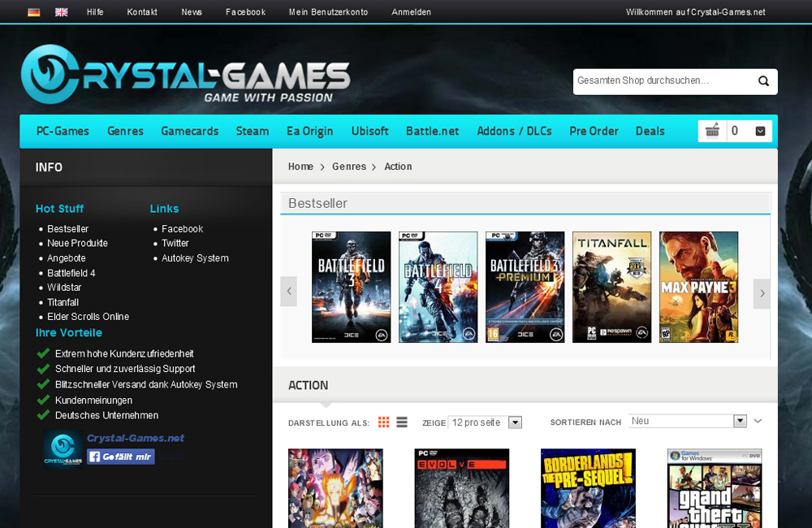Open Facebook link under Links

[x=182, y=228]
